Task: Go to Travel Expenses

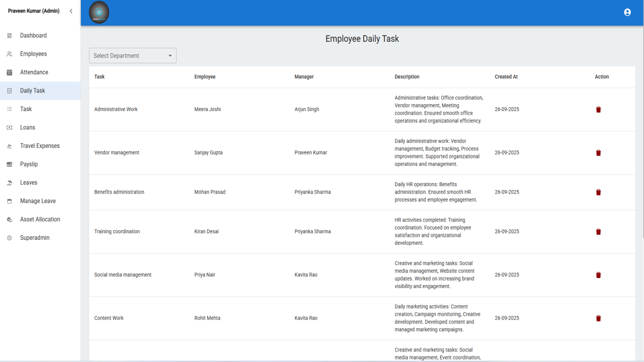Action: coord(40,146)
